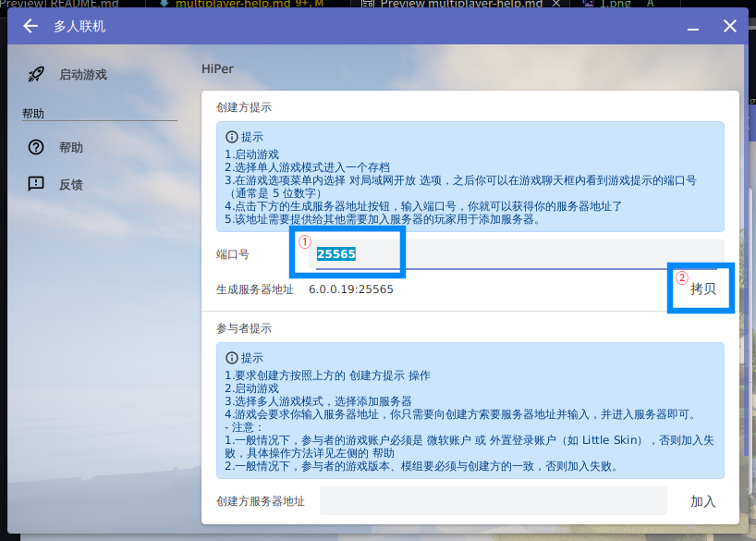
Task: Click the HiPer heading
Action: [x=216, y=68]
